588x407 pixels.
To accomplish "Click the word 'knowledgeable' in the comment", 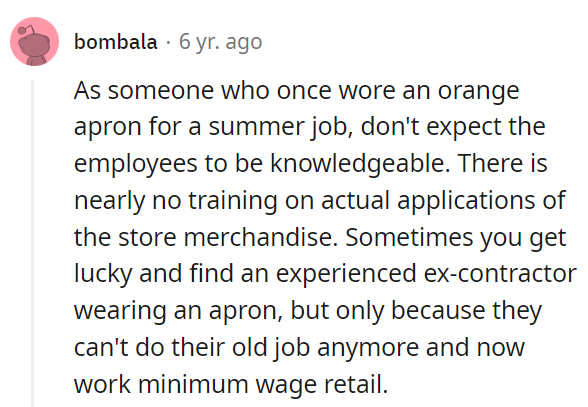I will pyautogui.click(x=360, y=164).
